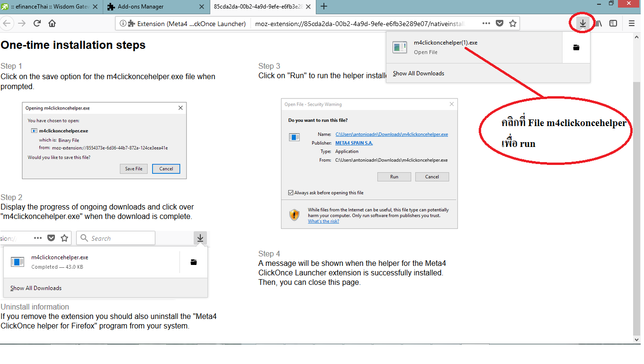
Task: Tick 'Always ask before opening this file'
Action: click(291, 193)
